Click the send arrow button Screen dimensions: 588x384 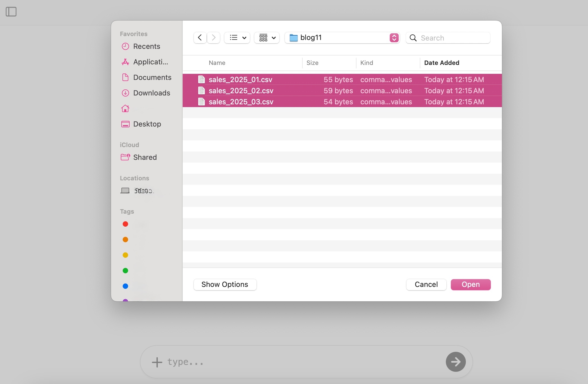coord(456,362)
